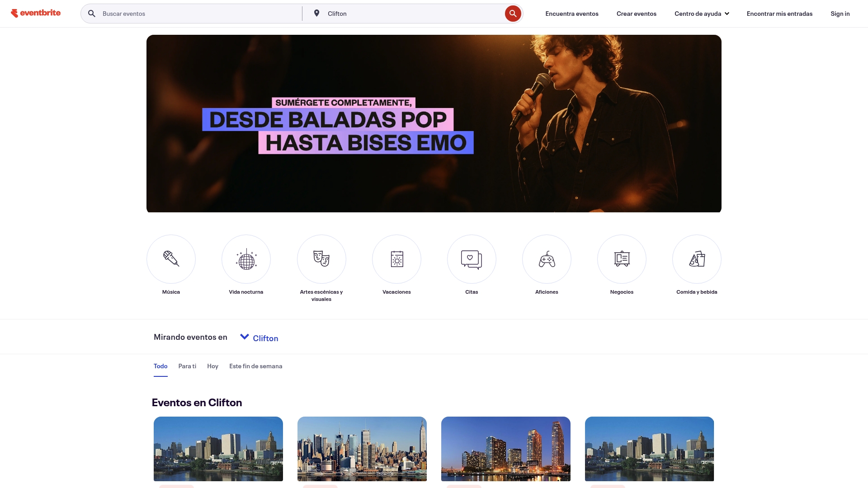Click the magnifier icon in search field

(92, 14)
